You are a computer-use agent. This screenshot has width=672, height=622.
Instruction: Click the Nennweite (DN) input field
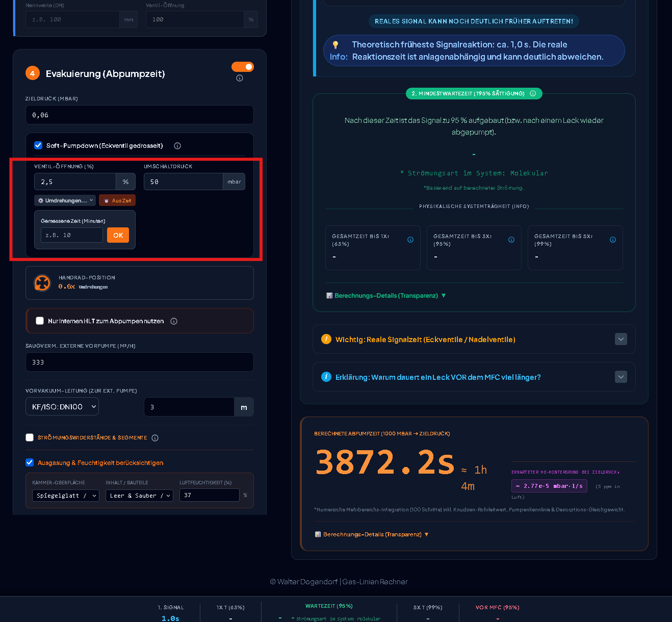point(72,19)
